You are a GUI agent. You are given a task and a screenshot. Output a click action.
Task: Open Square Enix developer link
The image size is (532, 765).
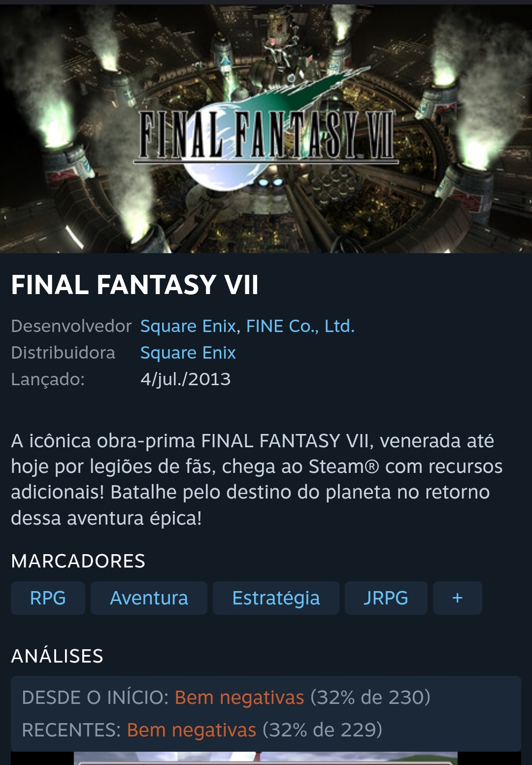click(x=188, y=326)
